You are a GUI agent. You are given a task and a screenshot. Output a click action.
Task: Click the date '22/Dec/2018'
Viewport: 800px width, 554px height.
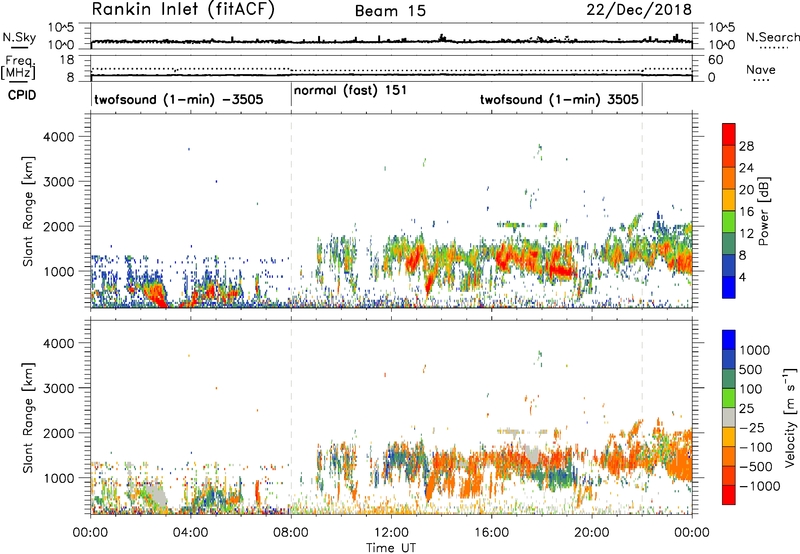point(639,10)
